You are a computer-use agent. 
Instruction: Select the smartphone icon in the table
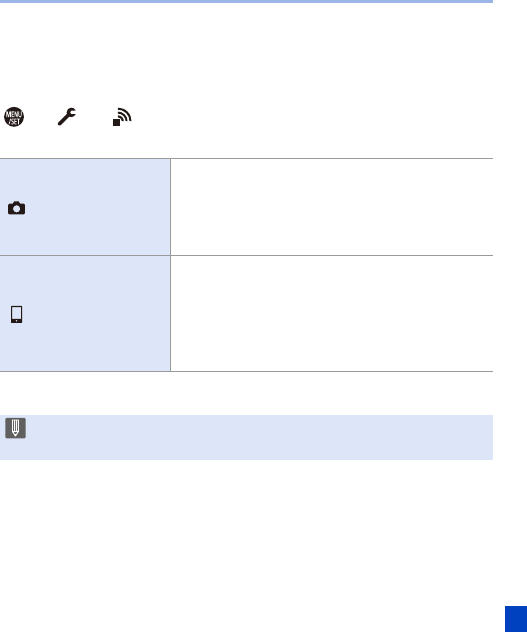point(16,314)
